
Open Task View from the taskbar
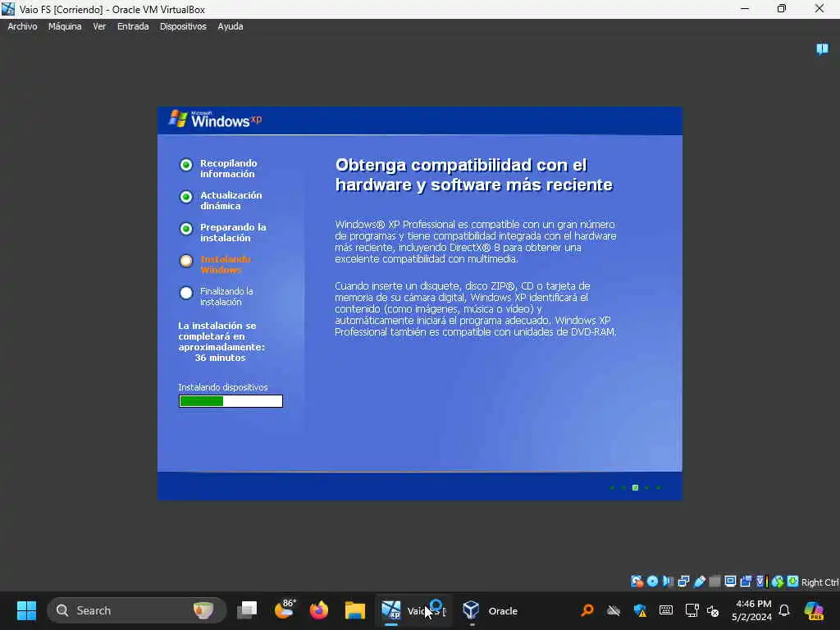click(x=247, y=610)
